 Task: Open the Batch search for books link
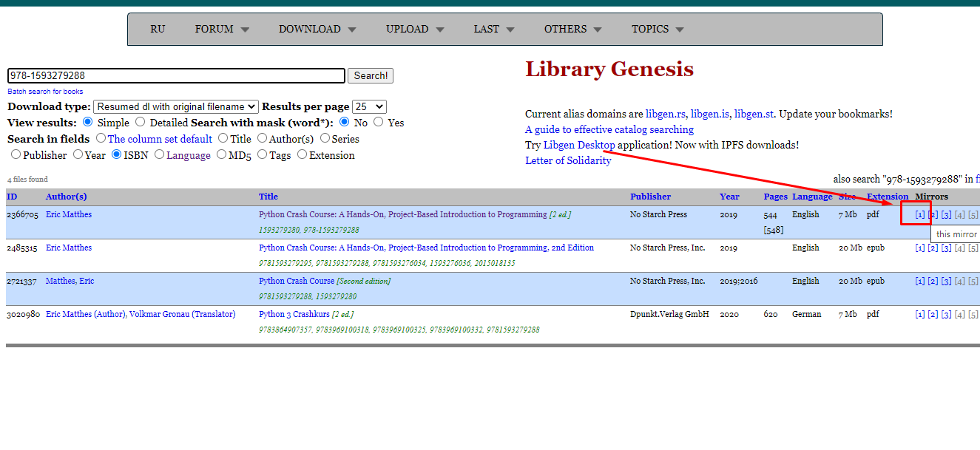tap(45, 92)
